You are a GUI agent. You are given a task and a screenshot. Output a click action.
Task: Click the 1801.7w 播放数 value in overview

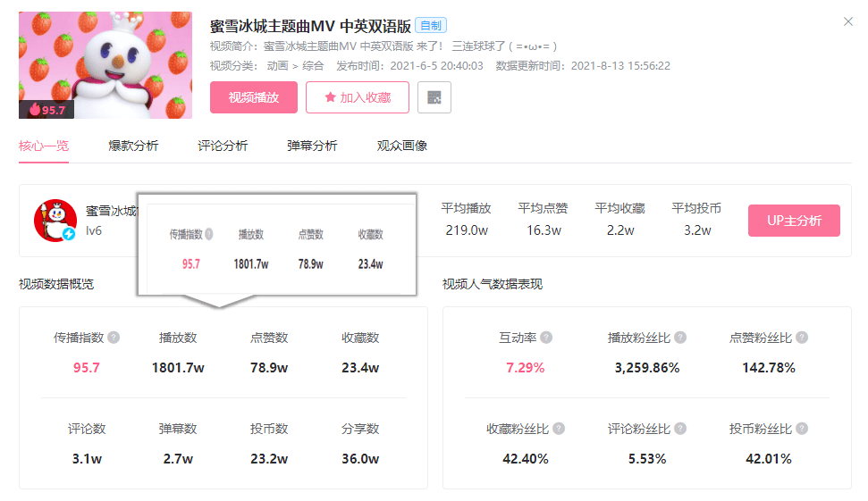178,368
